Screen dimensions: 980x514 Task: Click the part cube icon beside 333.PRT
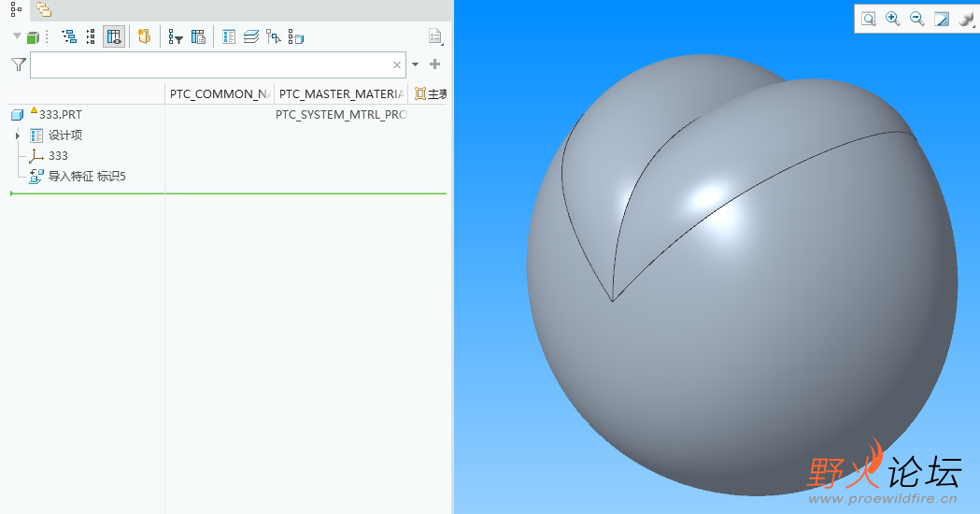(18, 114)
